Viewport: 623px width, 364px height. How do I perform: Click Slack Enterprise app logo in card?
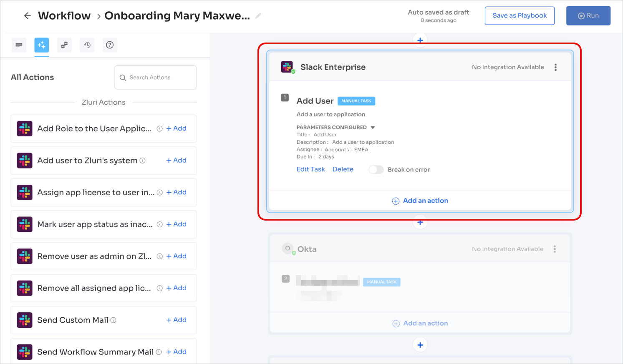coord(287,67)
